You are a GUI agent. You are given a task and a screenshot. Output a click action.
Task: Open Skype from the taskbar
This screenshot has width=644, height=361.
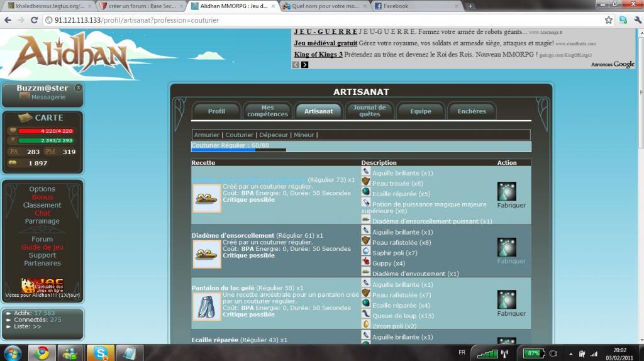pyautogui.click(x=100, y=353)
